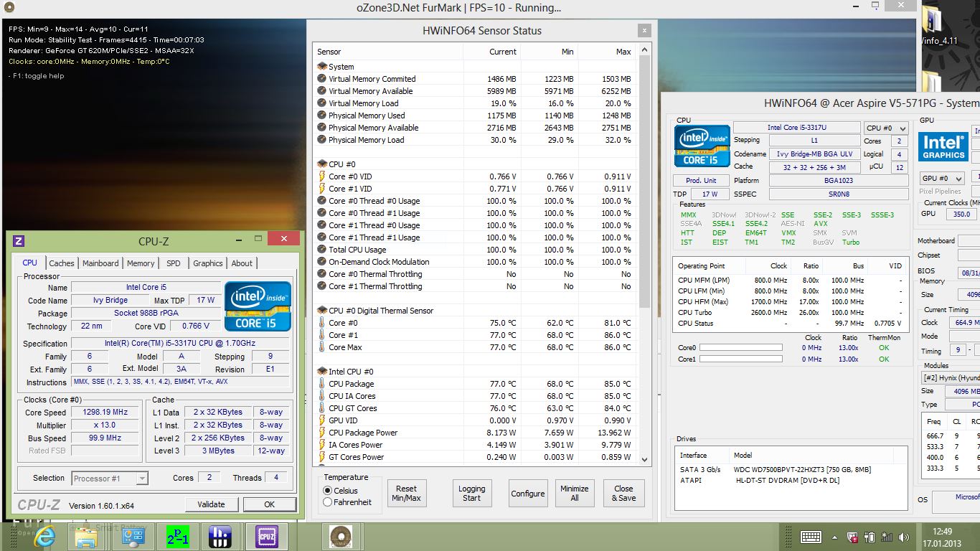980x551 pixels.
Task: Click the Minimize All button
Action: (x=575, y=494)
